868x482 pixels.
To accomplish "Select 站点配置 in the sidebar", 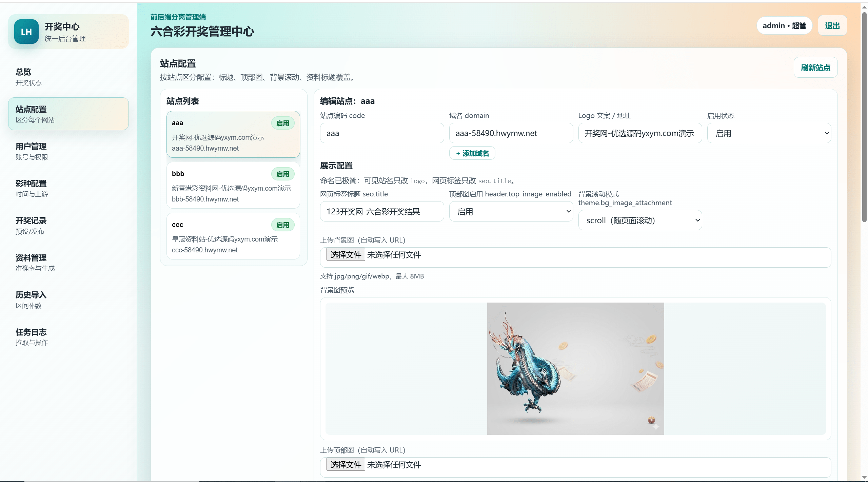I will click(x=68, y=114).
